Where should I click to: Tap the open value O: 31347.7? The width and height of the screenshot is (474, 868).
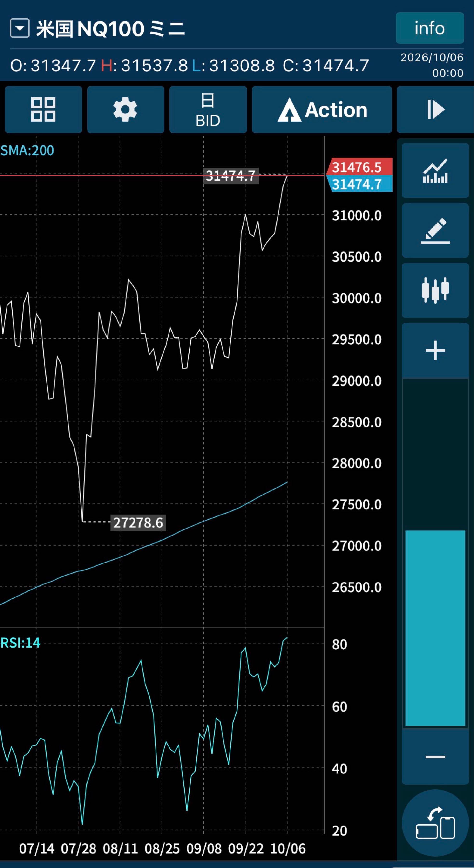[x=53, y=65]
